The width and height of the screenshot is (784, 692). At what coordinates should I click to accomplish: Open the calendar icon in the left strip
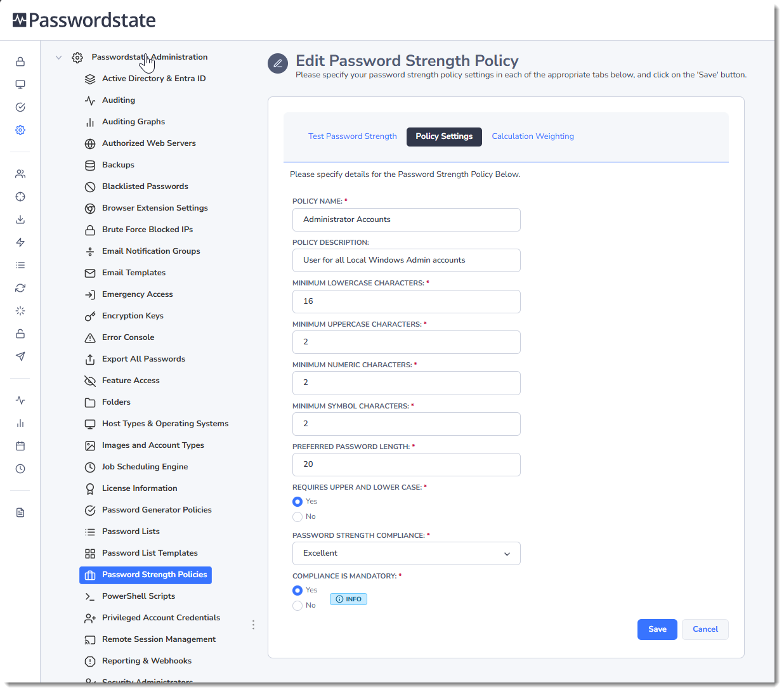pos(20,446)
